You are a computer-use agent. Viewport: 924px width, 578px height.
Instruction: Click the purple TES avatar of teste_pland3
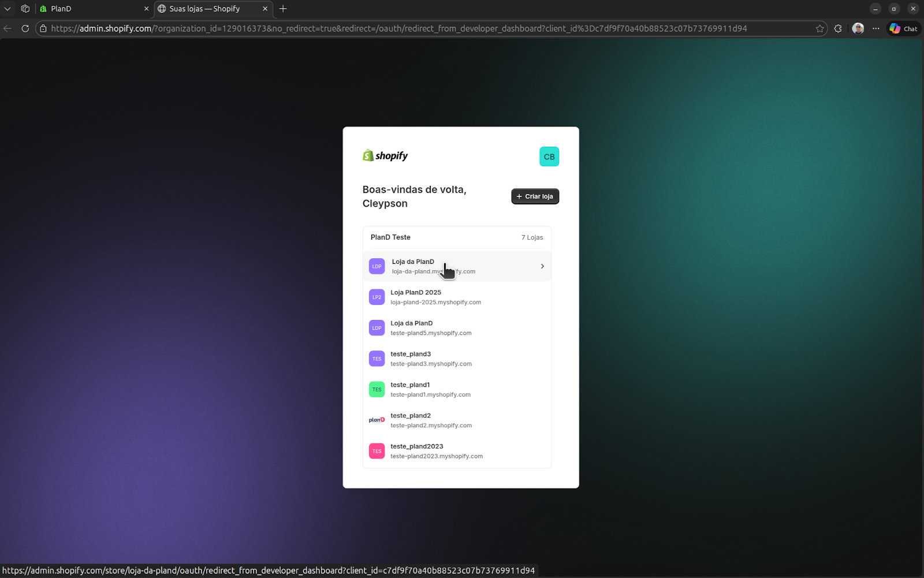(377, 359)
